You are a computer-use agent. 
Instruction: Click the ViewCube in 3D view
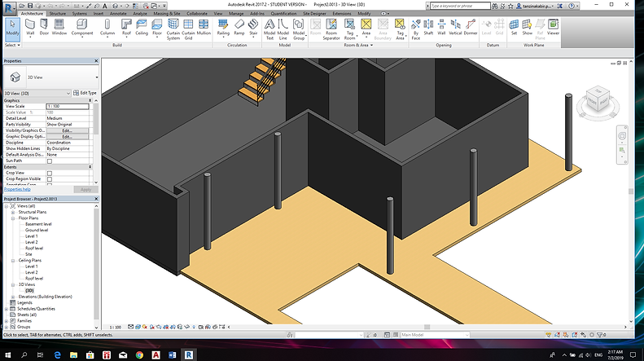pyautogui.click(x=598, y=100)
